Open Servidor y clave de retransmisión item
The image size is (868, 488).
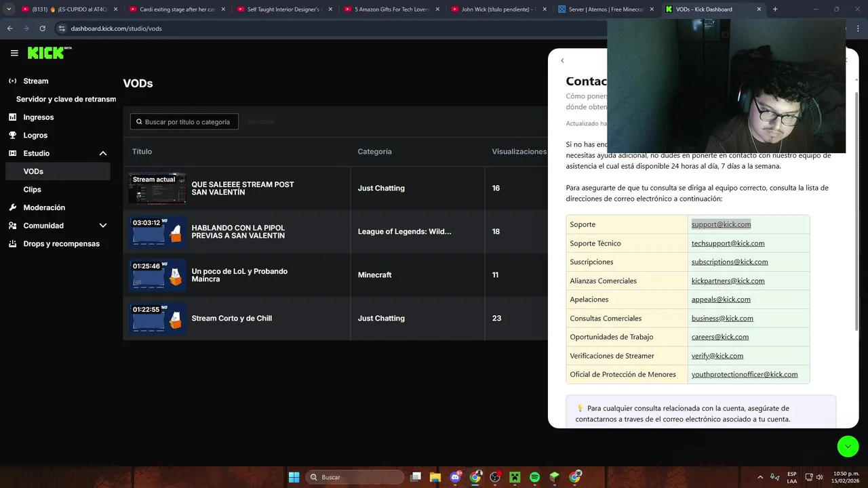click(x=66, y=99)
